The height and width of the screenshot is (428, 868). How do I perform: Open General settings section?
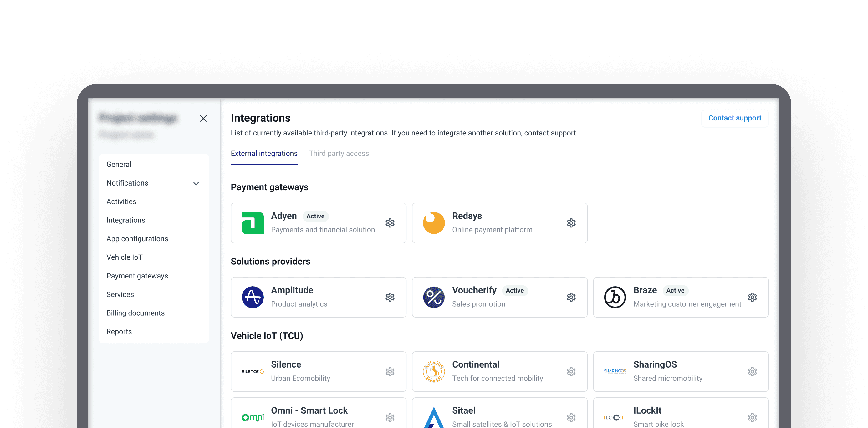(119, 165)
